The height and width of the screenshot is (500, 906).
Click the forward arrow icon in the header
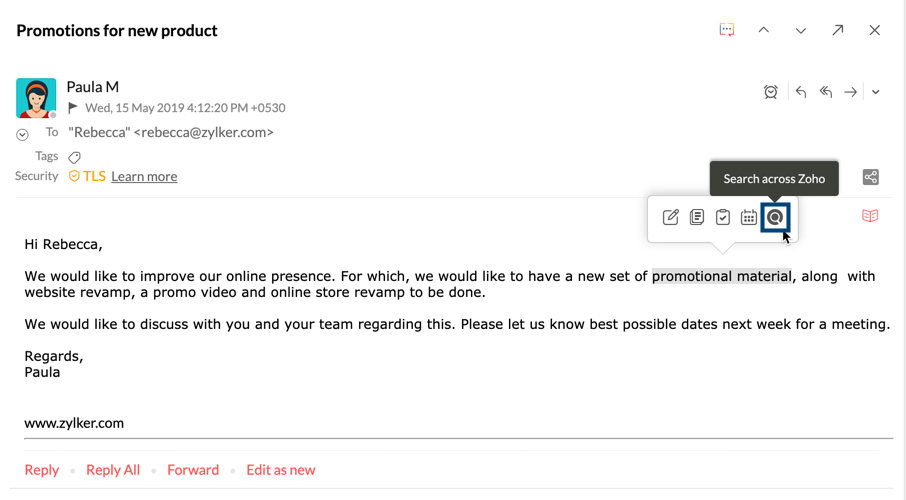click(850, 92)
